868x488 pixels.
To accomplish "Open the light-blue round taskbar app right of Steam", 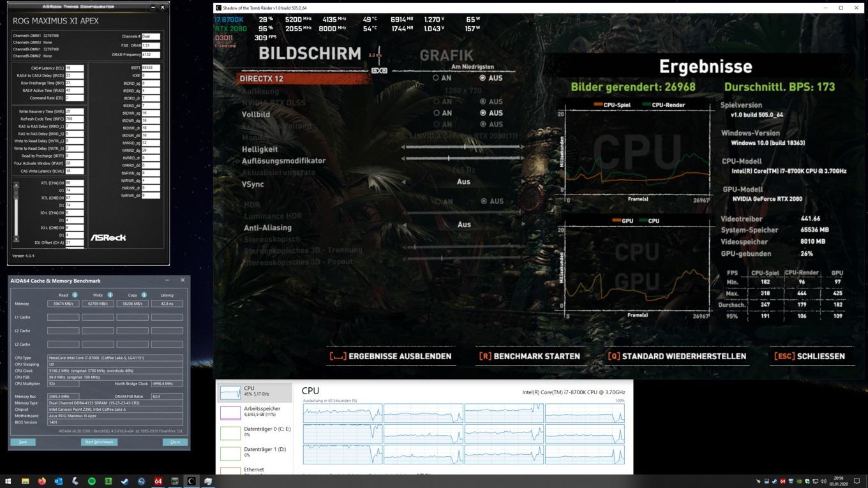I will coord(141,481).
